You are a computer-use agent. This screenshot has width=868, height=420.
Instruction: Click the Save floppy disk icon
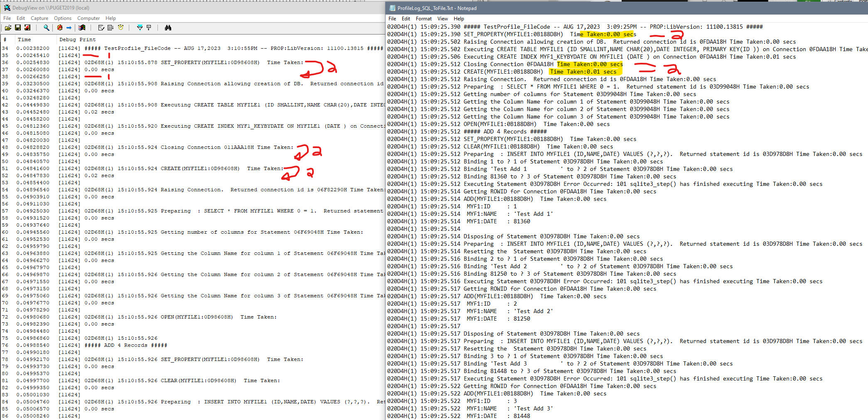tap(18, 28)
